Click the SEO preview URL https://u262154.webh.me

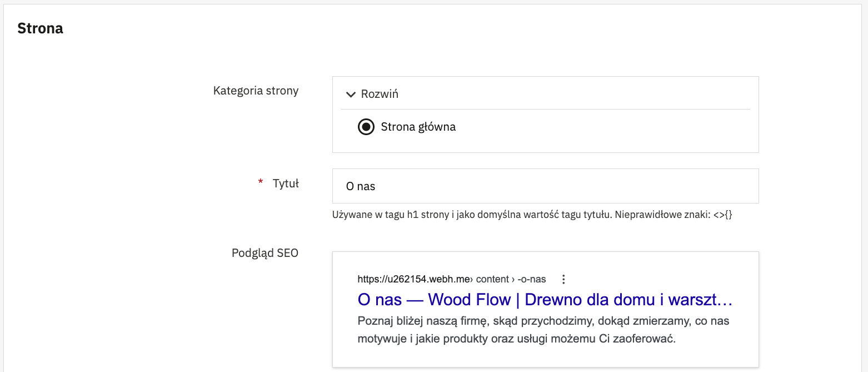(414, 279)
